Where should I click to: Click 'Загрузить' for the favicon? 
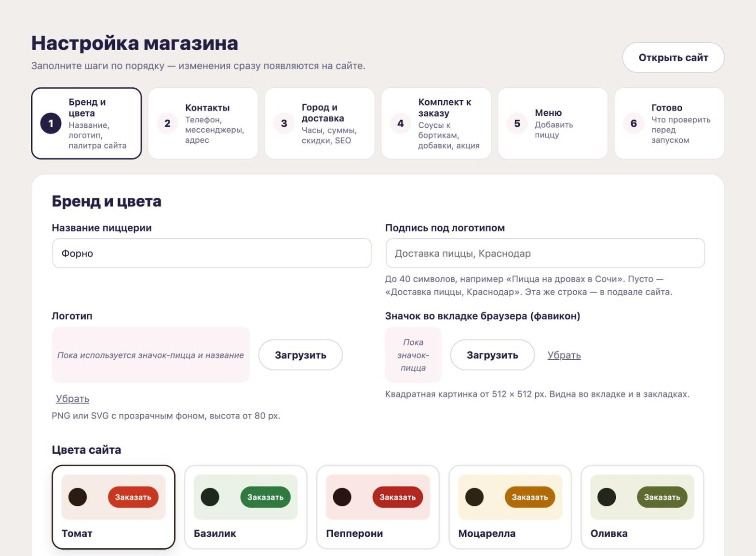pos(492,355)
